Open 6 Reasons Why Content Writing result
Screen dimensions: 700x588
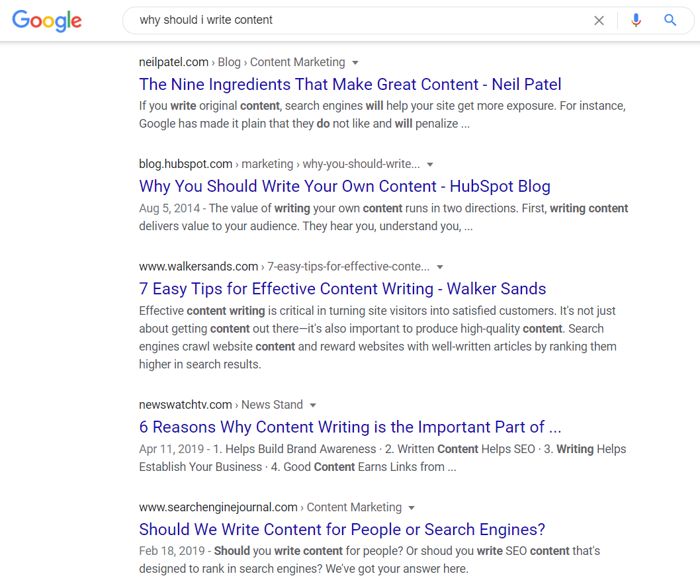(x=350, y=427)
